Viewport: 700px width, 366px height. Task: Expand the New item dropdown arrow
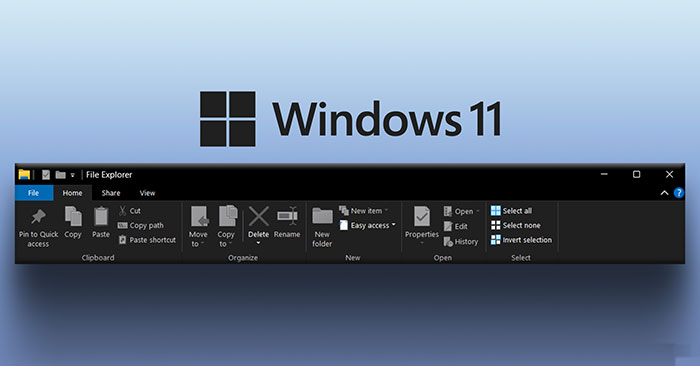tap(386, 211)
